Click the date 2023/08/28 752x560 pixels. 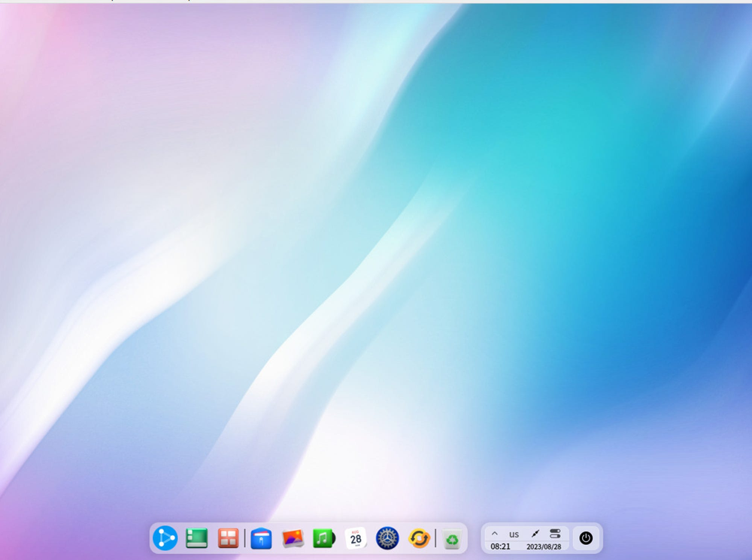(x=544, y=546)
